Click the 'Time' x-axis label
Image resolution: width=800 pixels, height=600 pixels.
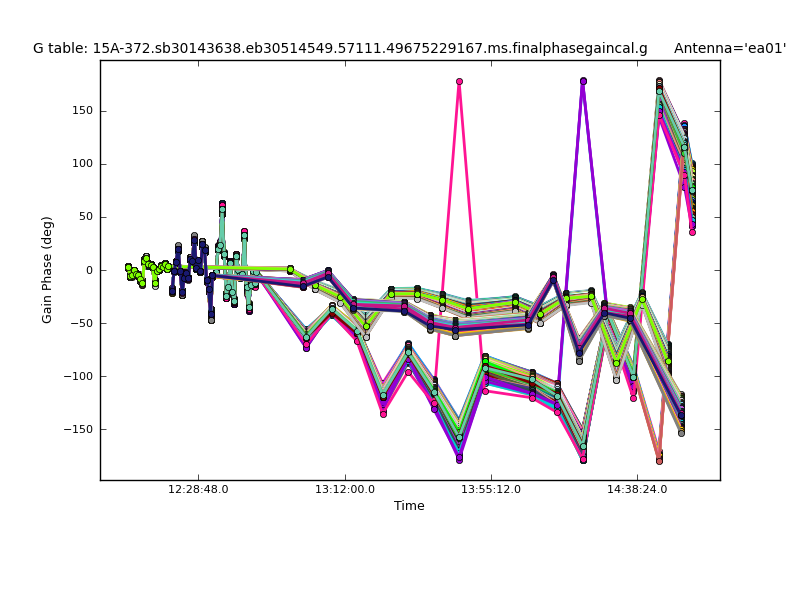409,506
